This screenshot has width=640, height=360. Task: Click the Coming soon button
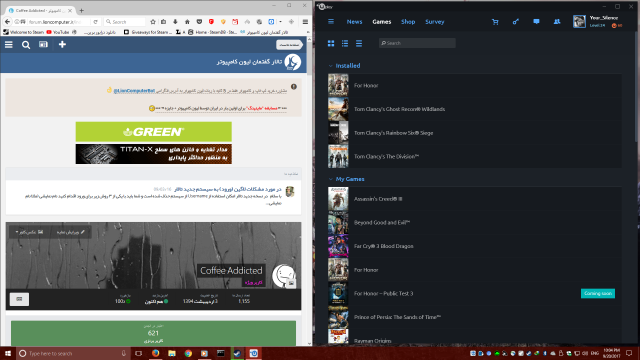click(598, 293)
